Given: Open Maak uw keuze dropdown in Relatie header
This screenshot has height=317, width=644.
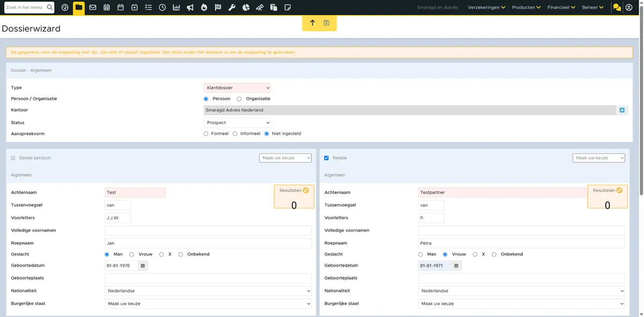Looking at the screenshot, I should click(599, 158).
